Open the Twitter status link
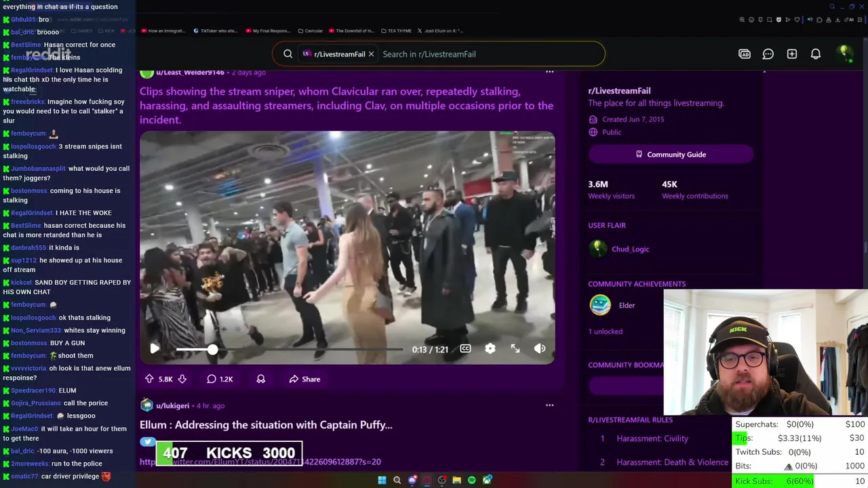This screenshot has height=488, width=868. (x=260, y=462)
